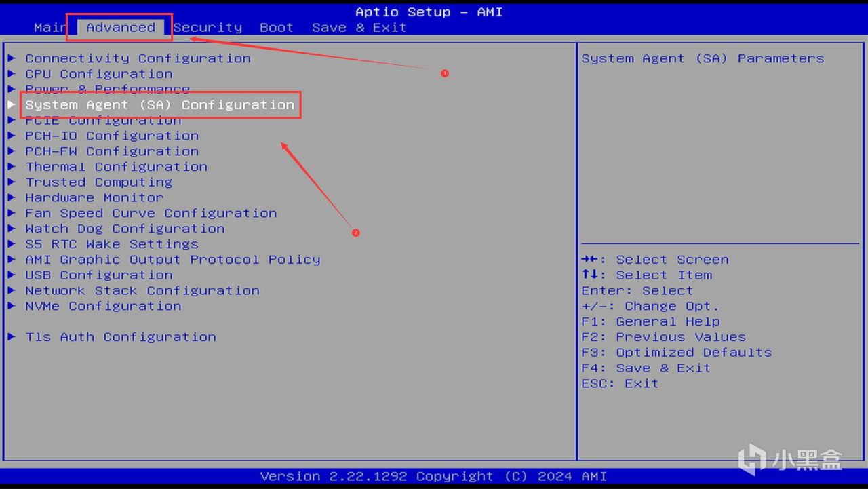
Task: Open S5 RTC Wake Settings
Action: [112, 244]
